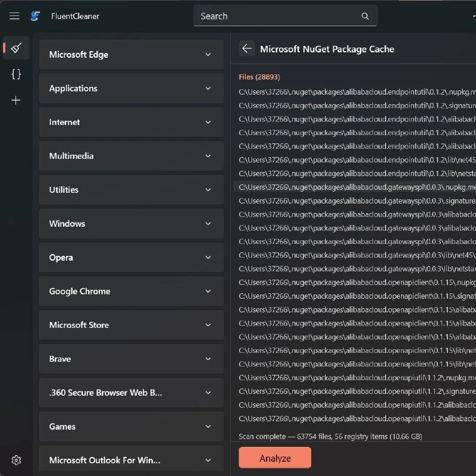This screenshot has height=476, width=476.
Task: Expand the Microsoft Store chevron
Action: (208, 325)
